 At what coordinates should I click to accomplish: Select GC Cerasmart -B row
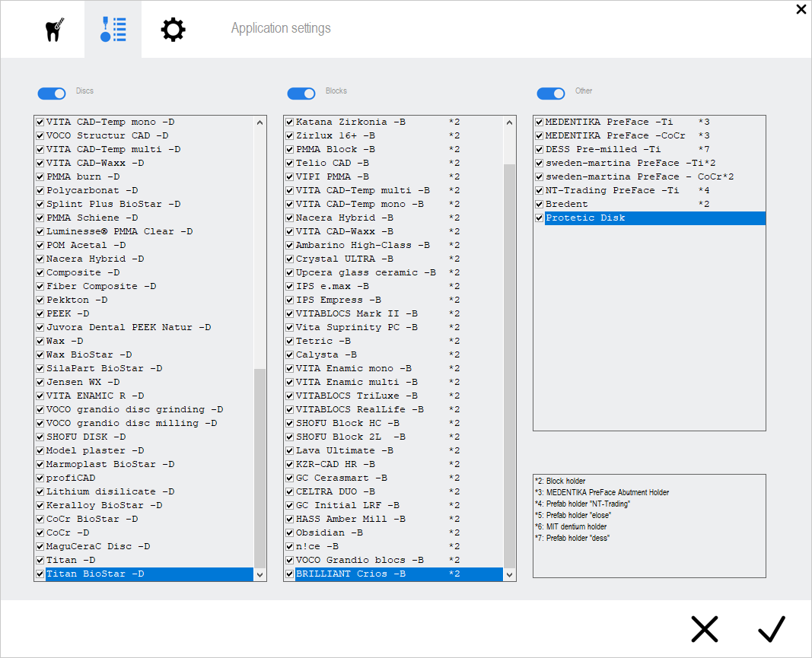(x=394, y=478)
